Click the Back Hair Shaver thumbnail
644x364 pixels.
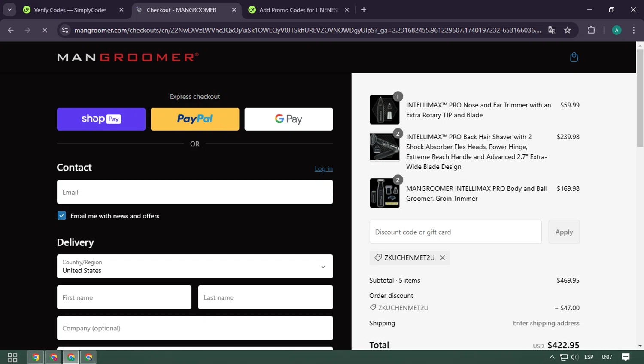pos(385,147)
